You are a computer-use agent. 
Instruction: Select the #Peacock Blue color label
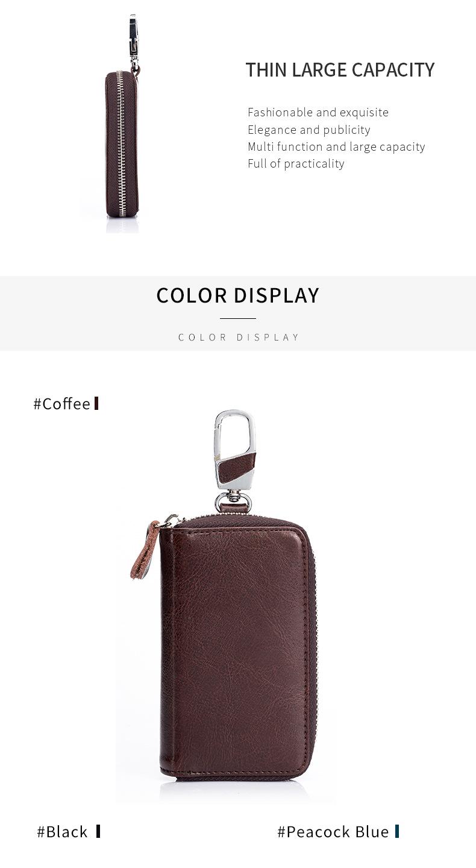333,831
